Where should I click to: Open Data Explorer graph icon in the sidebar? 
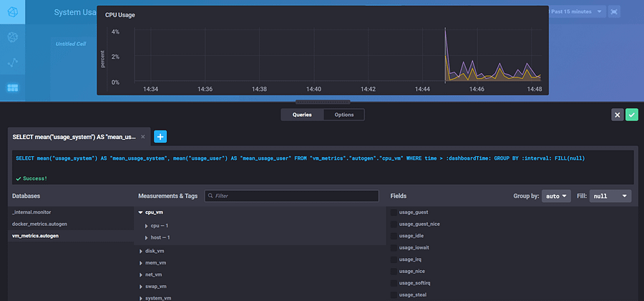coord(13,62)
